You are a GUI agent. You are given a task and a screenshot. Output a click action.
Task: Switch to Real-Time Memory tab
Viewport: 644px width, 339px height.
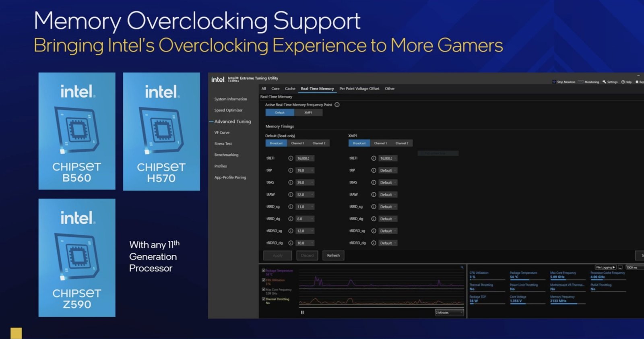pyautogui.click(x=317, y=89)
